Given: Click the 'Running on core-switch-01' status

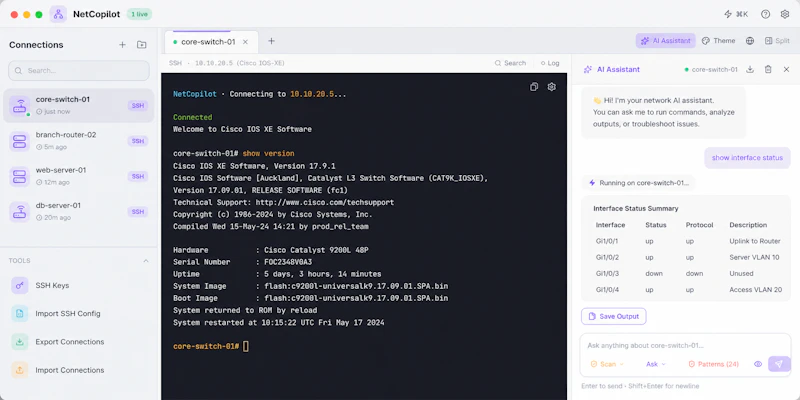Looking at the screenshot, I should [x=638, y=183].
